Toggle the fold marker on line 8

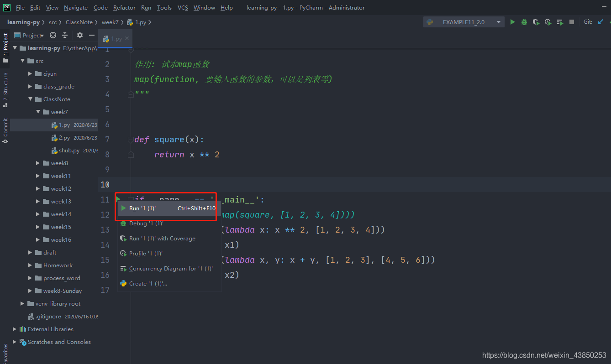[131, 155]
